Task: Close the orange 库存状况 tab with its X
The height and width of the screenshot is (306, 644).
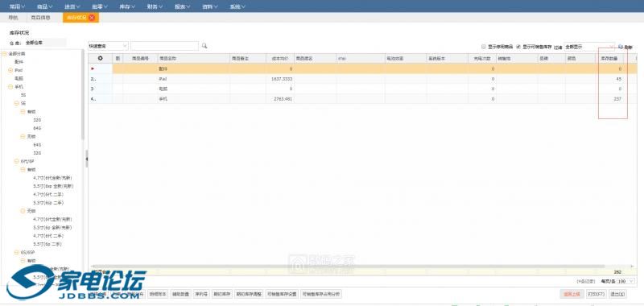Action: (92, 17)
